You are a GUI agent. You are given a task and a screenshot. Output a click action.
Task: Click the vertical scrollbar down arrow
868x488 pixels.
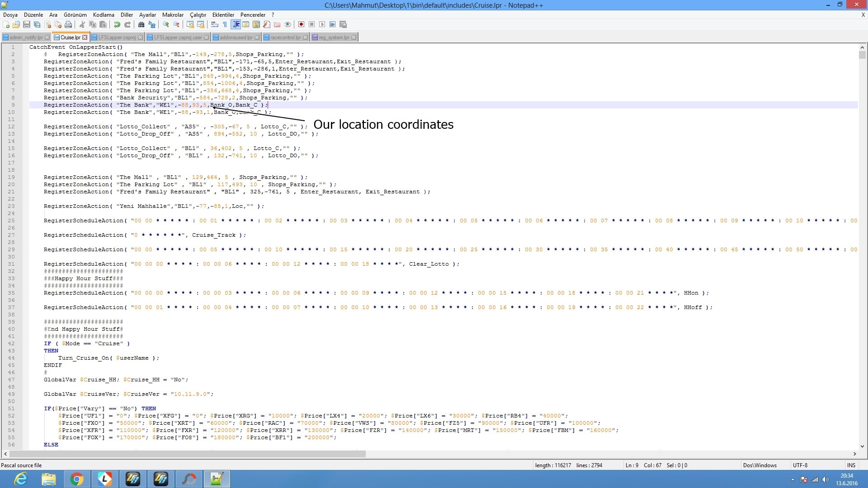point(862,446)
